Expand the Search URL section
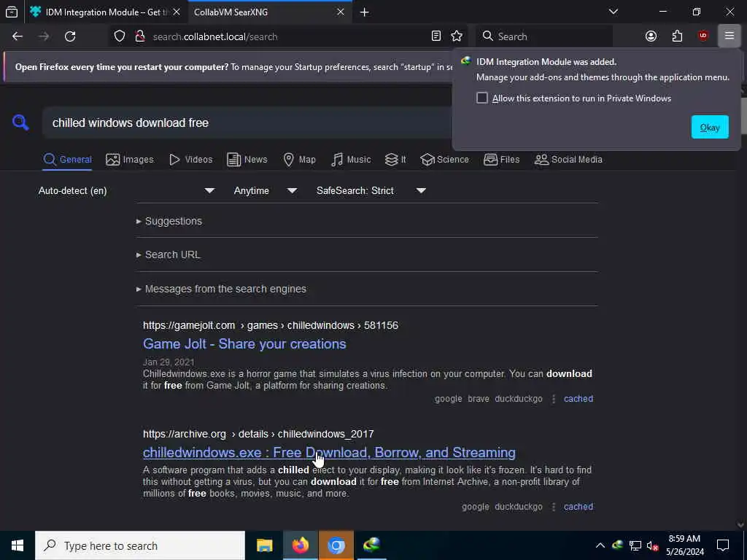 169,254
